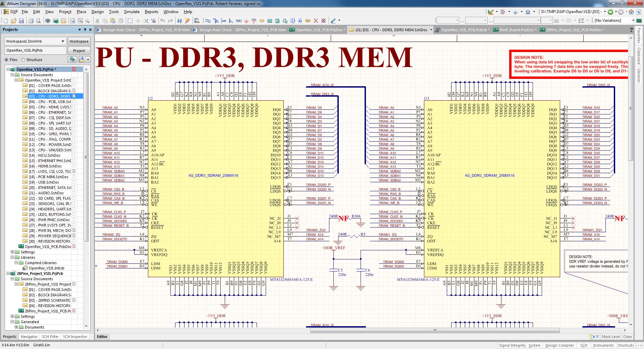644x349 pixels.
Task: Click the Clear button in the status bar
Action: (627, 337)
